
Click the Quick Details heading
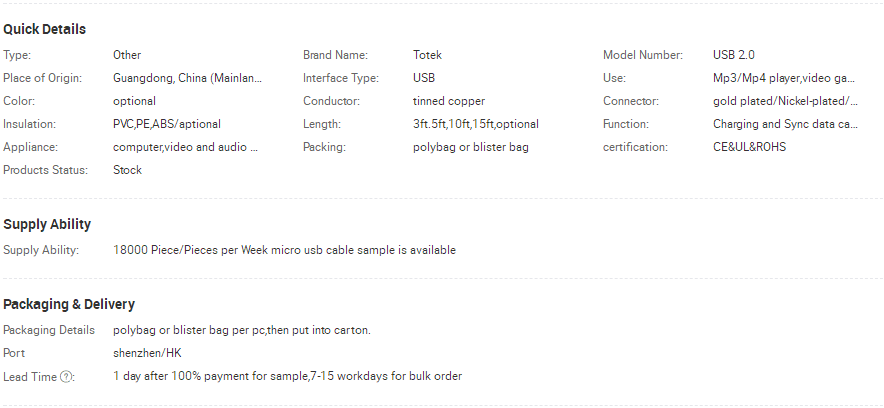45,29
